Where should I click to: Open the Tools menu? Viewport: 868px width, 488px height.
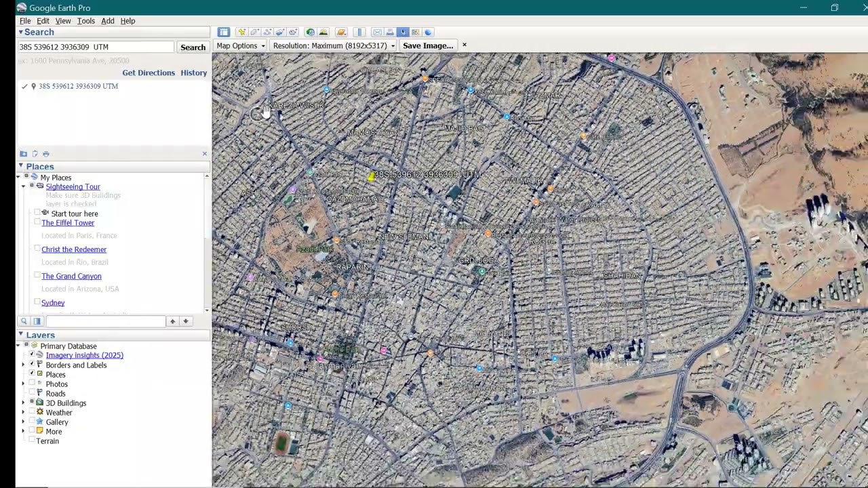point(86,20)
